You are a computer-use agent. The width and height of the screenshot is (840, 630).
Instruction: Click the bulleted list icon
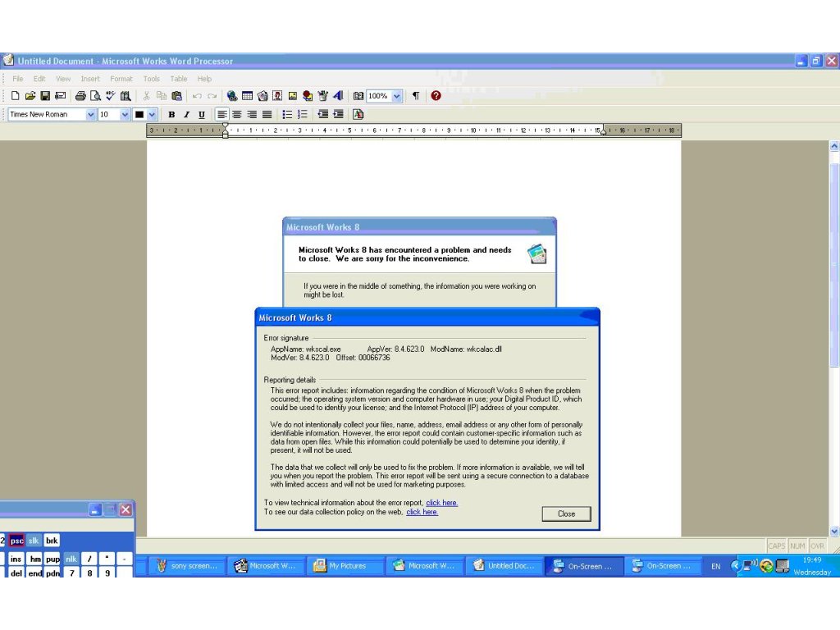click(287, 114)
